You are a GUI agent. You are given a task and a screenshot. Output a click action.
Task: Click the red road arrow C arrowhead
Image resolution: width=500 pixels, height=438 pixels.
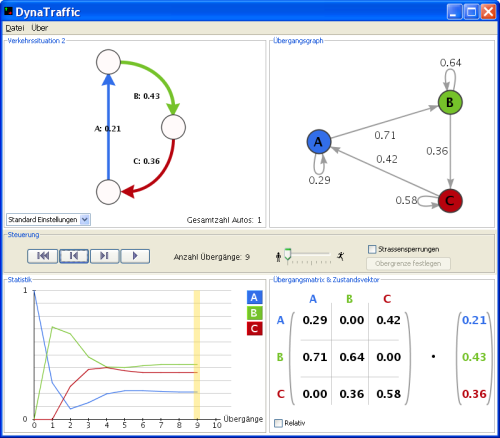click(127, 192)
